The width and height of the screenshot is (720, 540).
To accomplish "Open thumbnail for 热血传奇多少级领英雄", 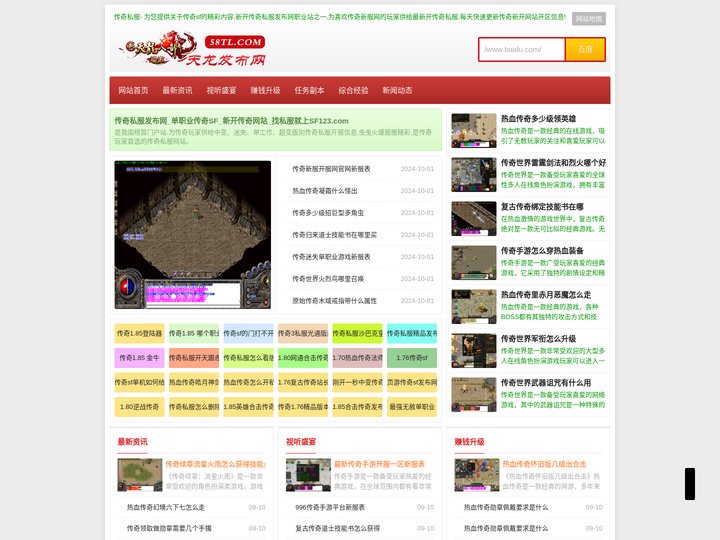I will [474, 130].
